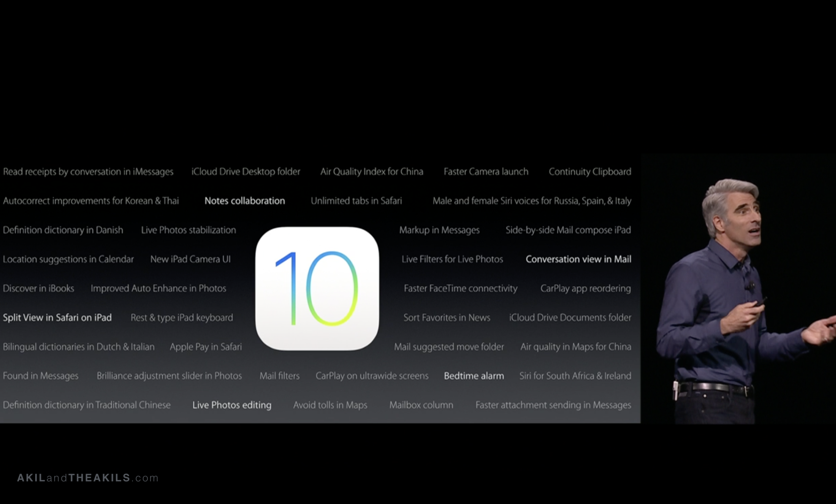
Task: Select 'Definition dictionary in Danish'
Action: pyautogui.click(x=63, y=230)
